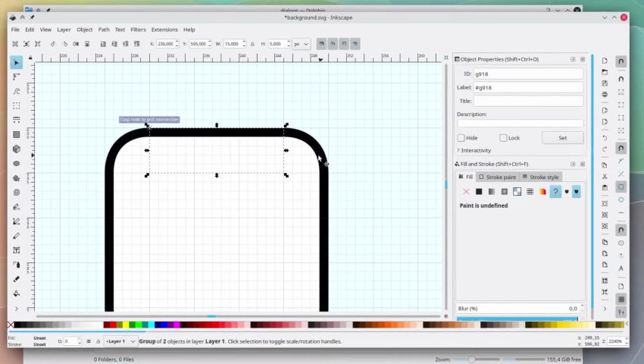Screen dimensions: 644x364
Task: Click the Set button
Action: pyautogui.click(x=563, y=138)
